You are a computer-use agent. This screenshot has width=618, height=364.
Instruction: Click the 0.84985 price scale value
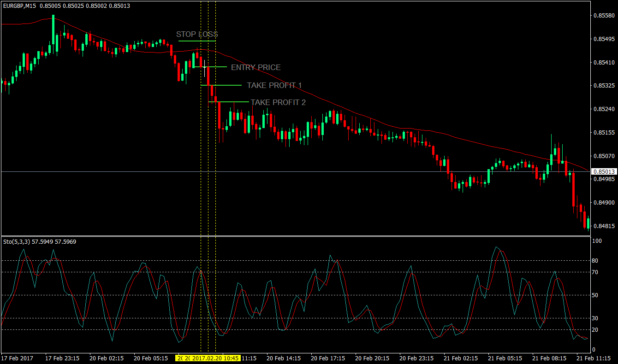tap(603, 179)
